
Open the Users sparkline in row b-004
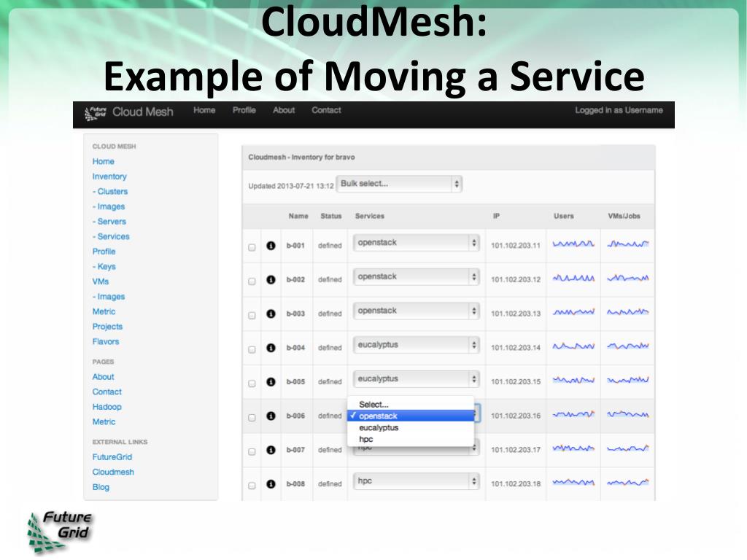click(x=573, y=346)
